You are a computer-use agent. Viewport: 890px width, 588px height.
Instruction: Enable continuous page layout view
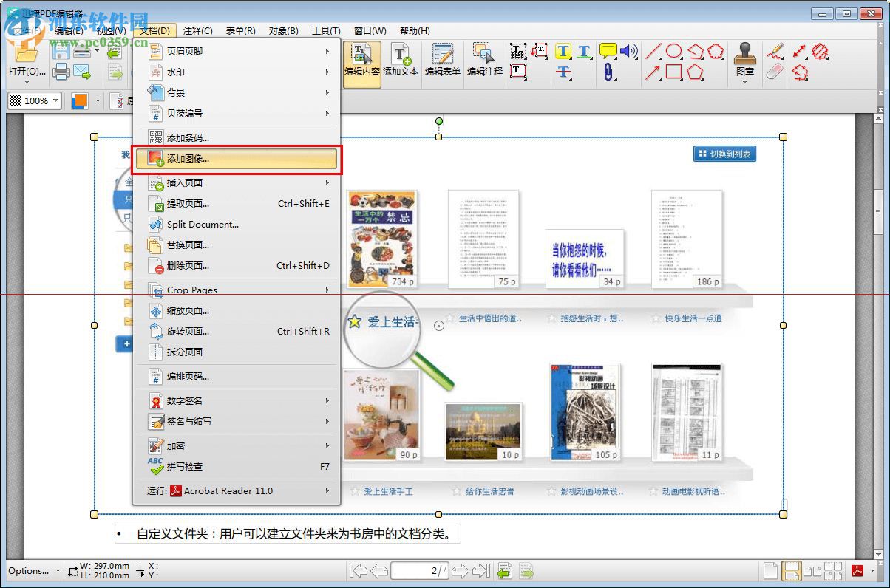[x=791, y=570]
